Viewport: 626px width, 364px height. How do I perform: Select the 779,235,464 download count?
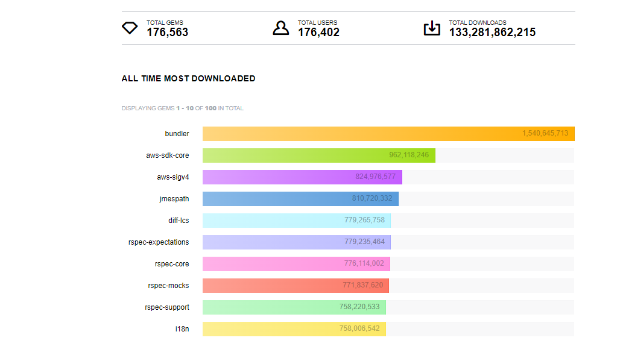(x=364, y=242)
